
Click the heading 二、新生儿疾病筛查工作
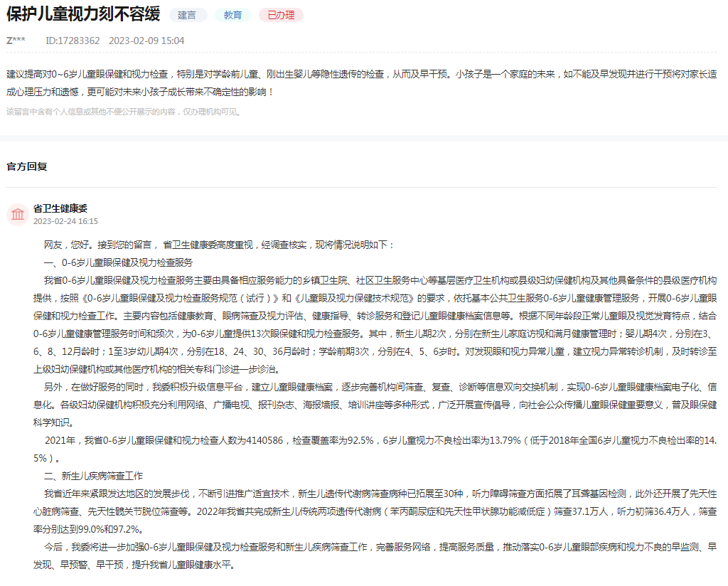(93, 476)
